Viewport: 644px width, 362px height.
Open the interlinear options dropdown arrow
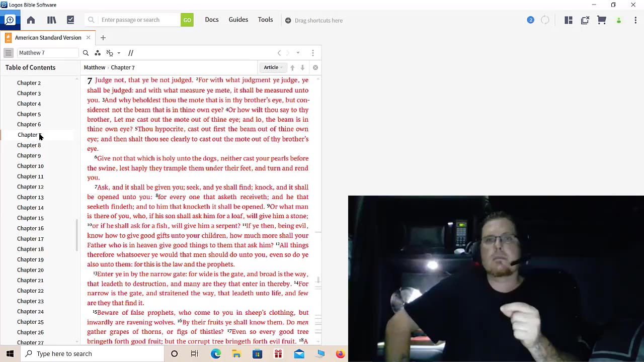(119, 53)
